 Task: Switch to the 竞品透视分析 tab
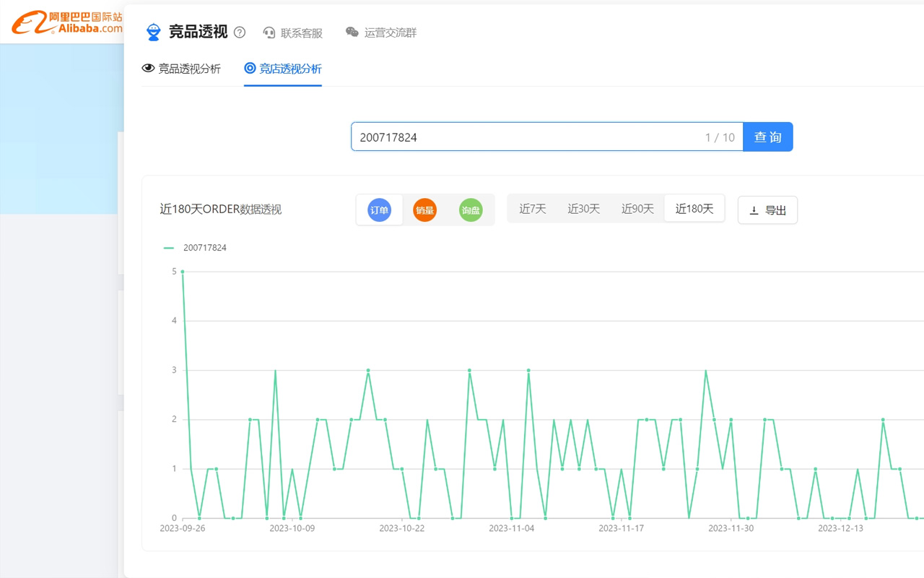click(x=189, y=68)
